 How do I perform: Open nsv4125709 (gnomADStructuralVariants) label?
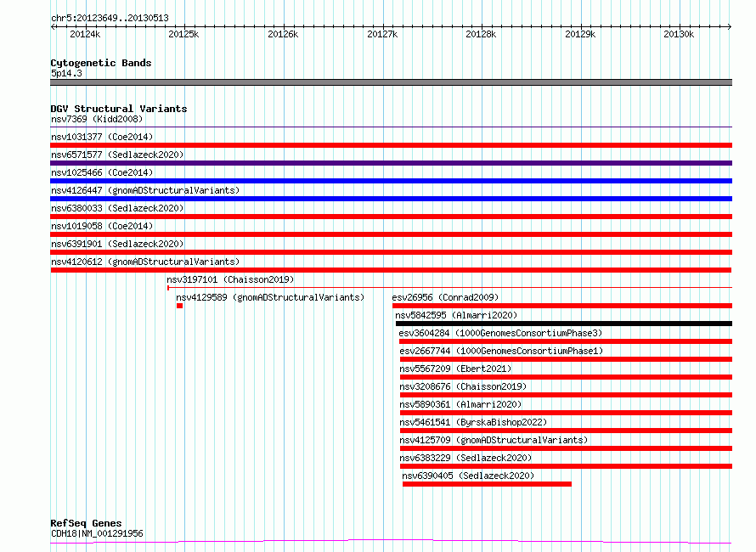click(x=494, y=440)
